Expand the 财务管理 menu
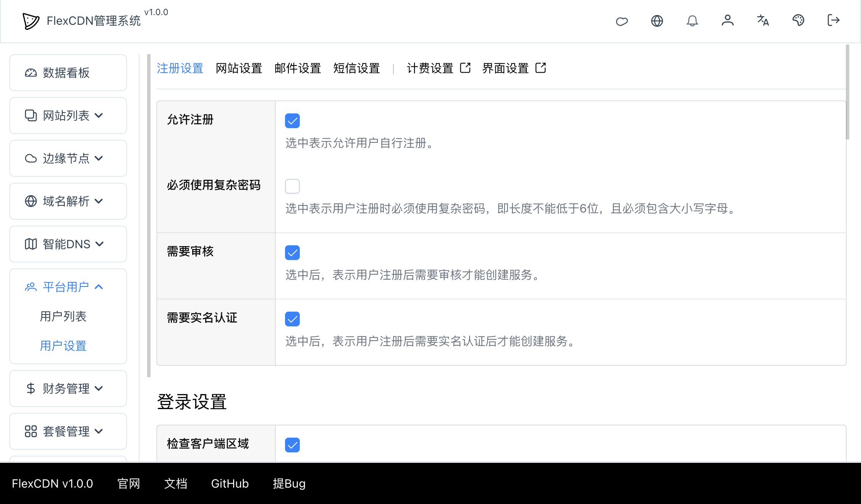 point(68,388)
